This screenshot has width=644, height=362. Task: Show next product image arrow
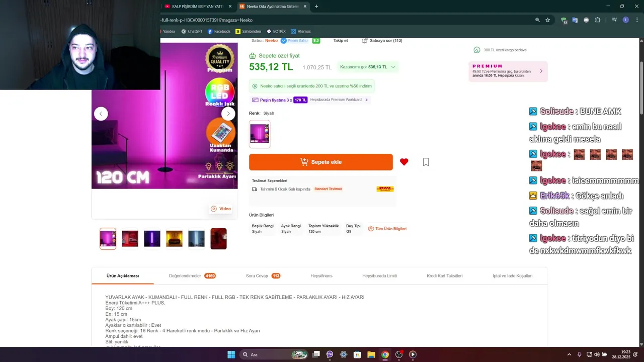[x=228, y=114]
